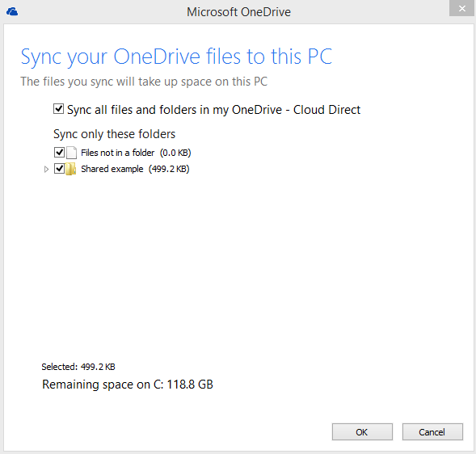Select the Files not in a folder label
Viewport: 476px width, 454px height.
[118, 153]
